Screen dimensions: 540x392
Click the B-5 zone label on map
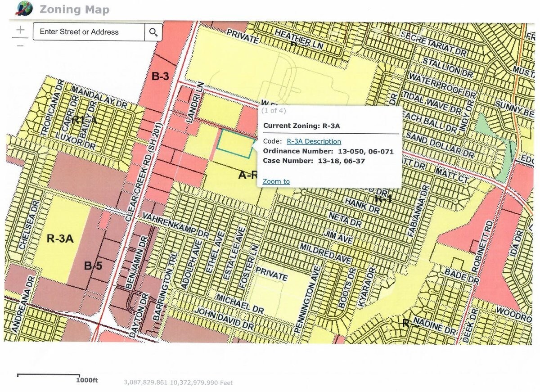(x=93, y=266)
